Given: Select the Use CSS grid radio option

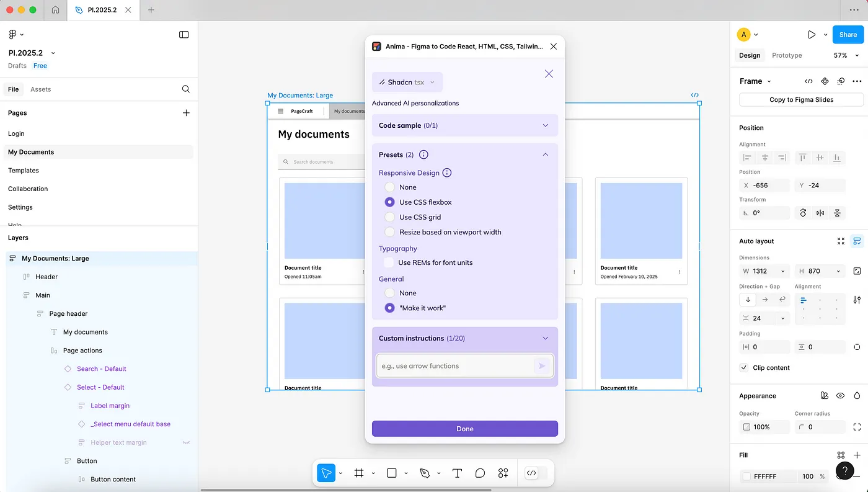Looking at the screenshot, I should (389, 217).
